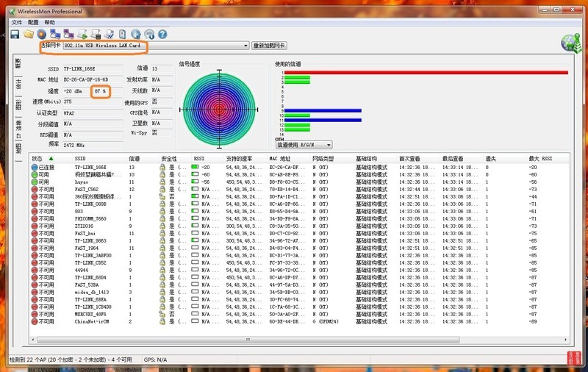Click the checklist options toolbar icon
The height and width of the screenshot is (372, 588).
tap(109, 34)
